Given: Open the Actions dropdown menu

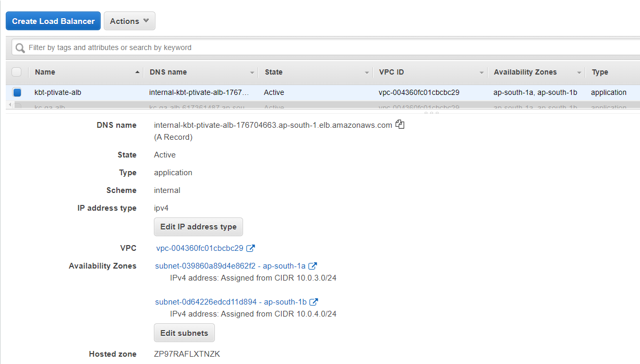Looking at the screenshot, I should pos(129,21).
